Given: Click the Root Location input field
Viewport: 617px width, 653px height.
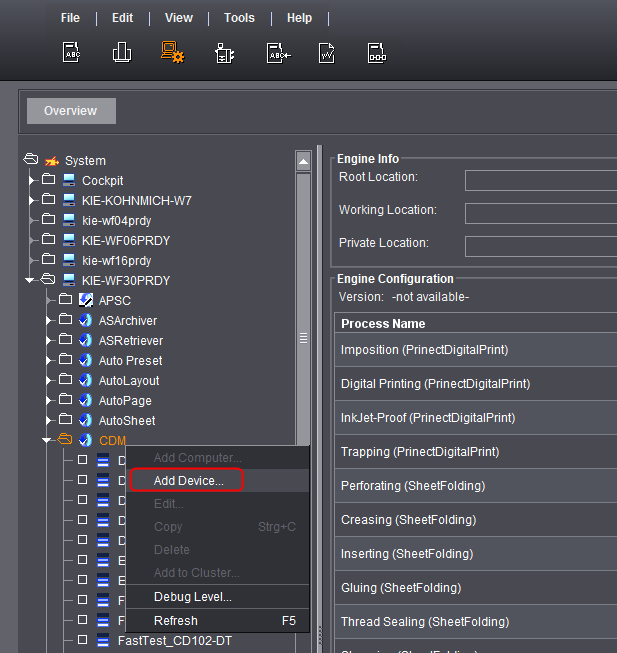Looking at the screenshot, I should tap(540, 180).
